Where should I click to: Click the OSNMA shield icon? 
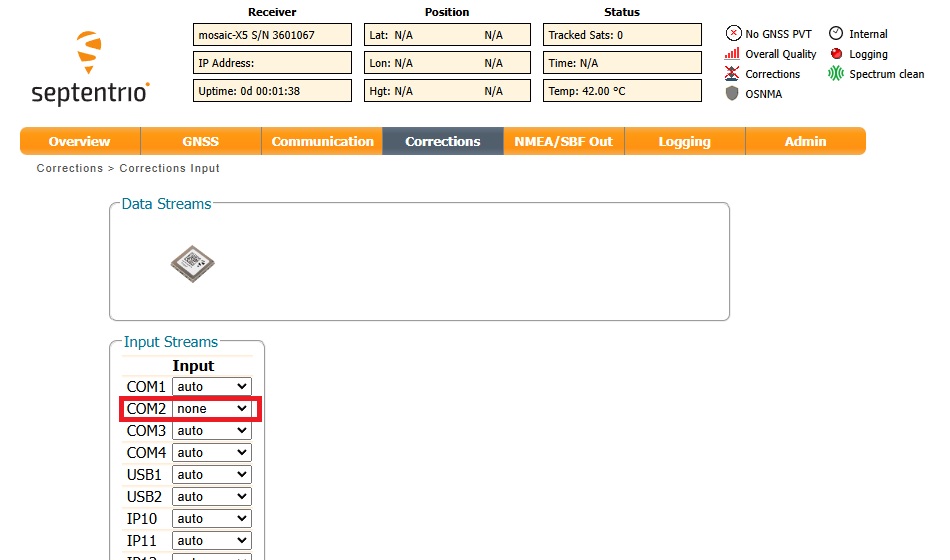pos(733,94)
